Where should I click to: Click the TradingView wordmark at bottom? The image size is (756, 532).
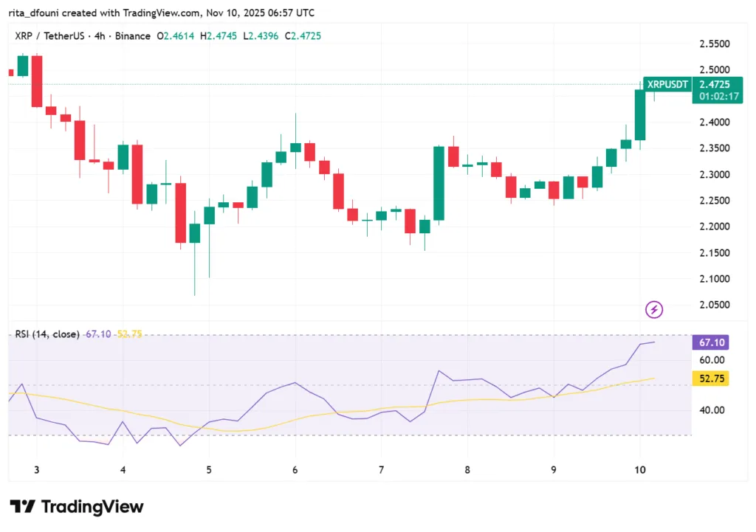(92, 507)
